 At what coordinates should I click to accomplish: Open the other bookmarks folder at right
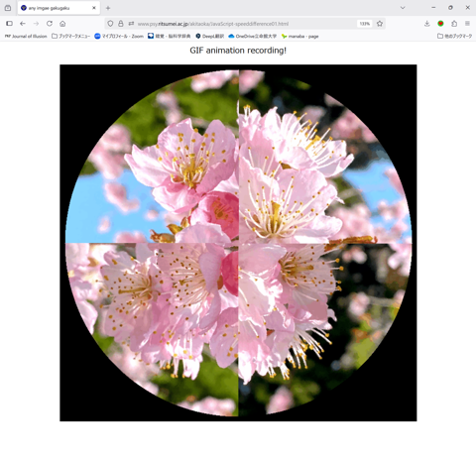pos(454,36)
